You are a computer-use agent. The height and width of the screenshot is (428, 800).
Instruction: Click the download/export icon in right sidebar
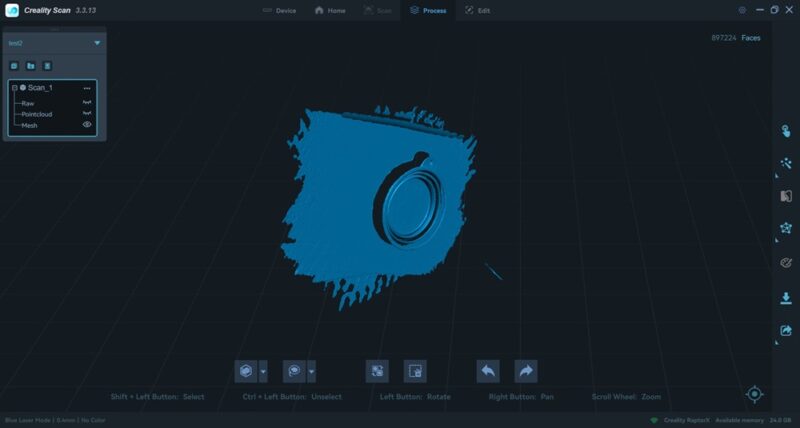(786, 298)
